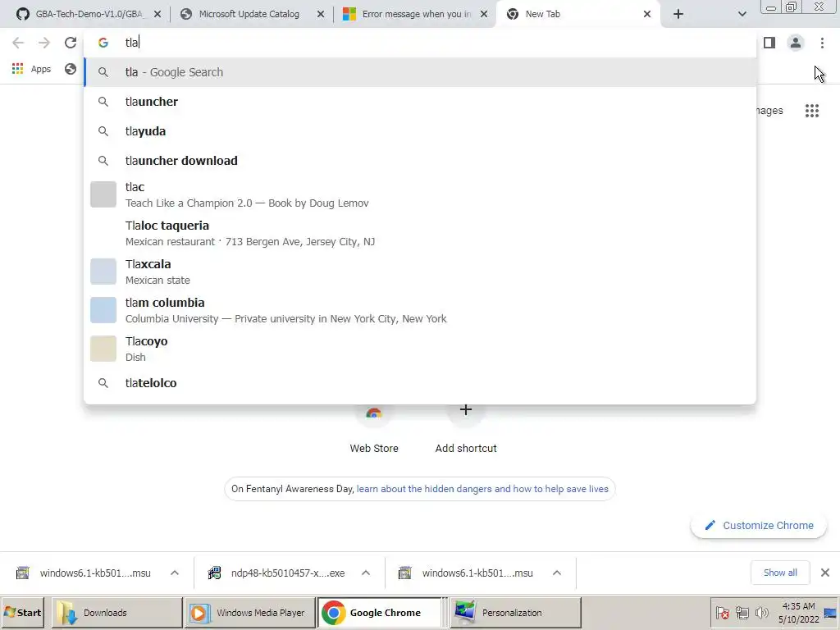Close the Microsoft Update Catalog tab
840x630 pixels.
321,15
